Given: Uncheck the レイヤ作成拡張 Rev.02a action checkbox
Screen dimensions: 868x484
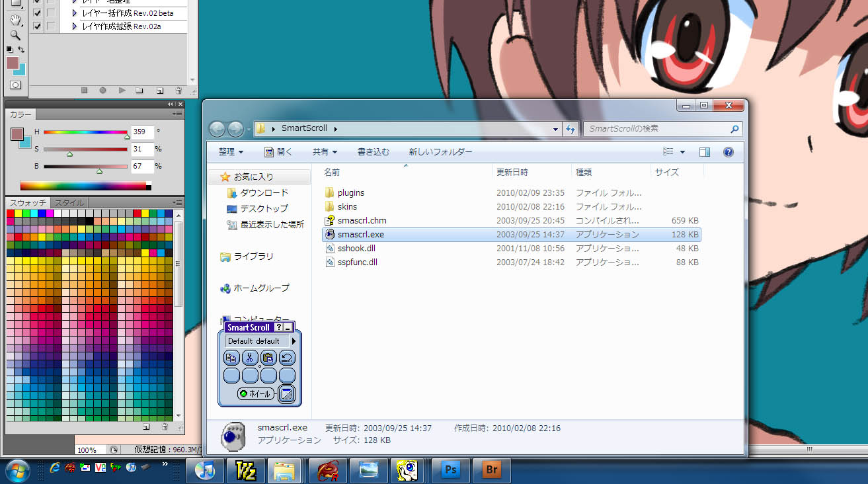Looking at the screenshot, I should tap(37, 26).
